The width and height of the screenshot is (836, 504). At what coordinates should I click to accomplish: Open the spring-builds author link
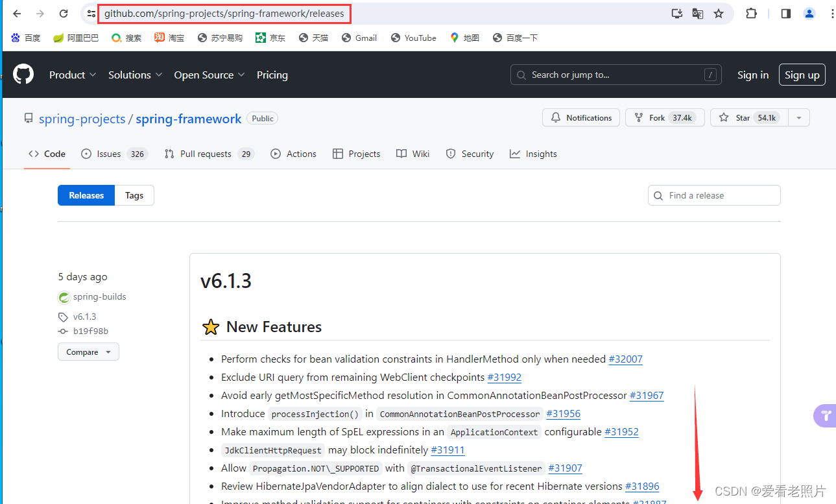(100, 297)
